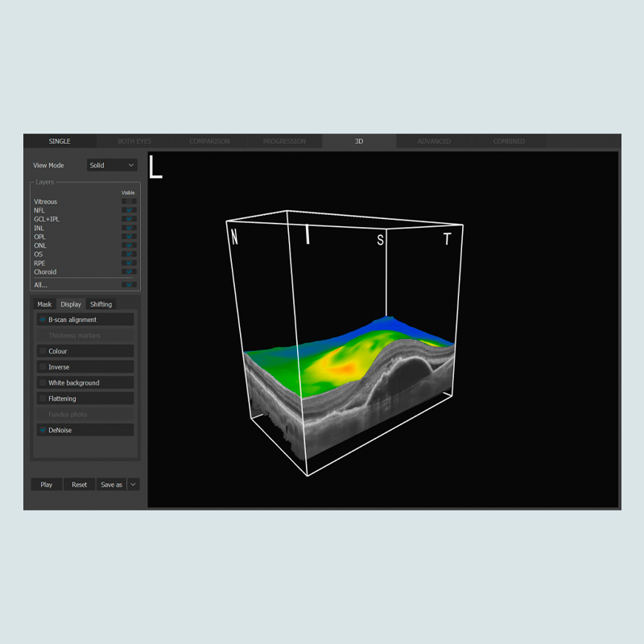
Task: Toggle Vitreous layer visibility
Action: (129, 201)
